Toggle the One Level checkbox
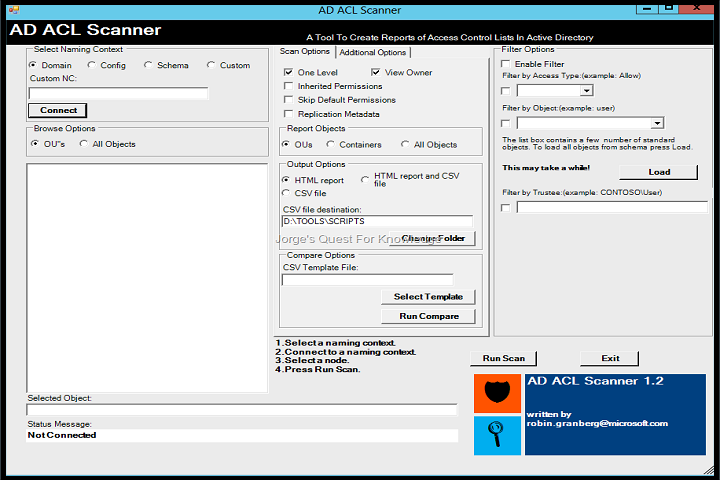 coord(289,73)
